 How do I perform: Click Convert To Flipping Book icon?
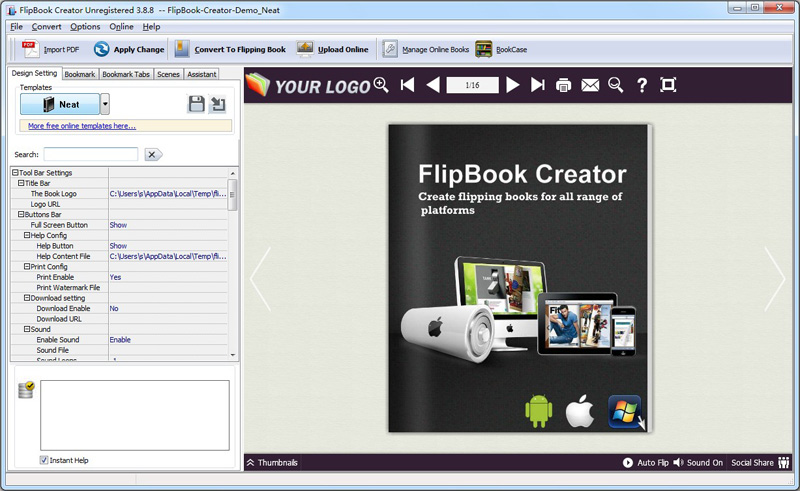(182, 49)
